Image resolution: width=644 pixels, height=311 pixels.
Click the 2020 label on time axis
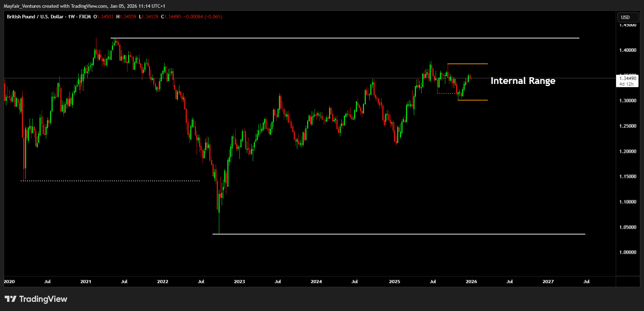[x=9, y=281]
